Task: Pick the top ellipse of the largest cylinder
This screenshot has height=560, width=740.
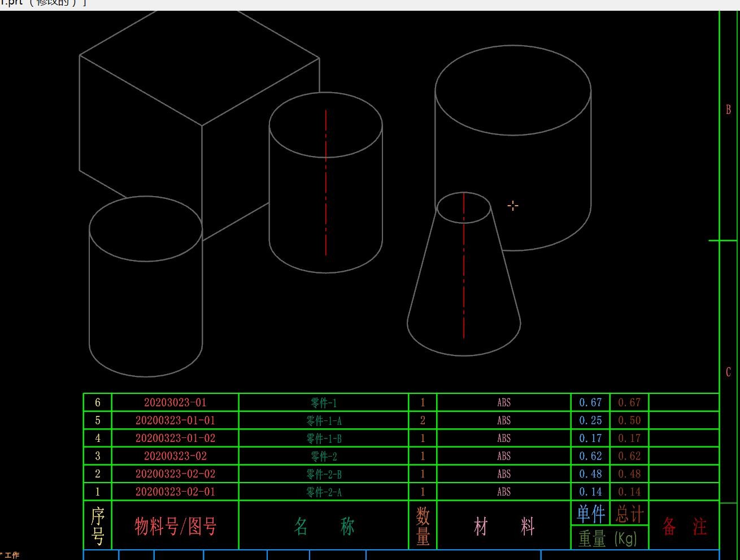Action: tap(513, 90)
